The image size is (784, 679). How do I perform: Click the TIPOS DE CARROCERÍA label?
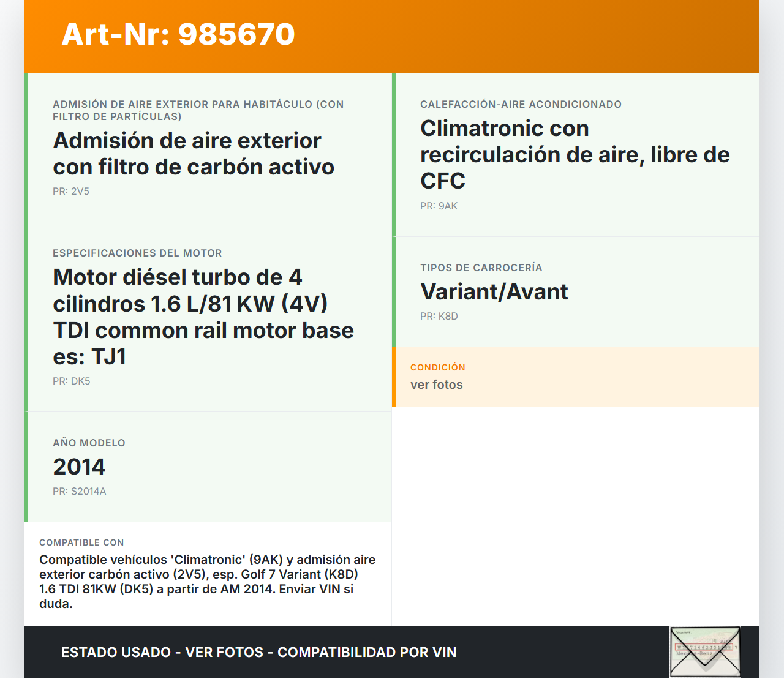481,268
